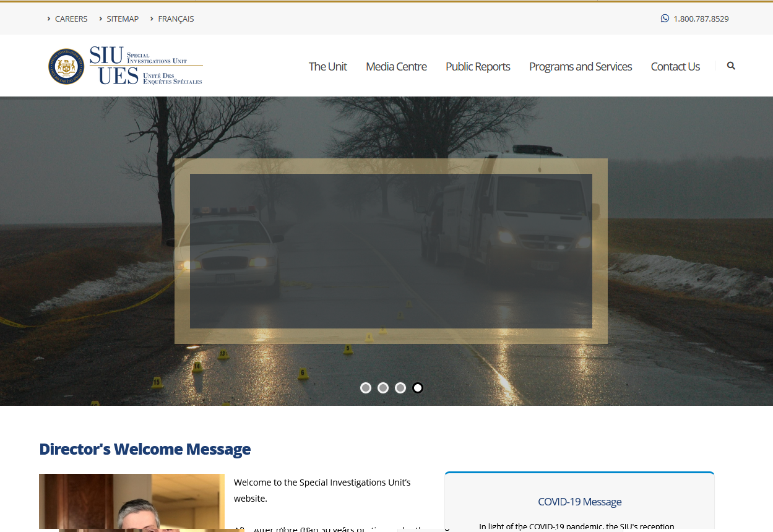Open Contact Us menu
This screenshot has width=773, height=532.
pos(675,66)
